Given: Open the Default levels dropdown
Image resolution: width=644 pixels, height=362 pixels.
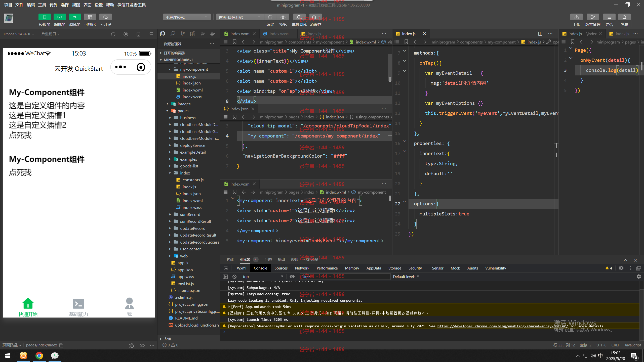Looking at the screenshot, I should click(406, 277).
